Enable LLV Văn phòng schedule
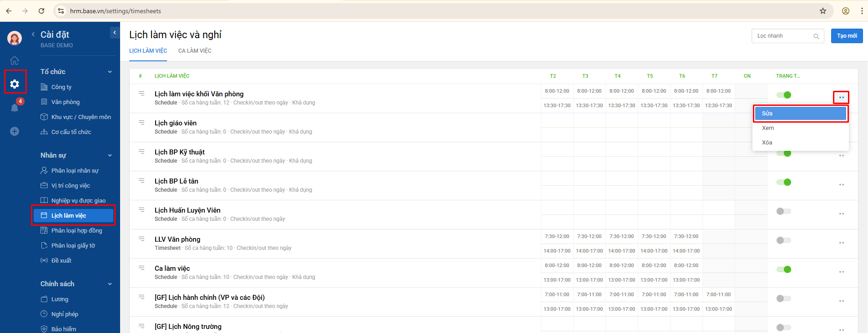The height and width of the screenshot is (333, 868). coord(784,240)
